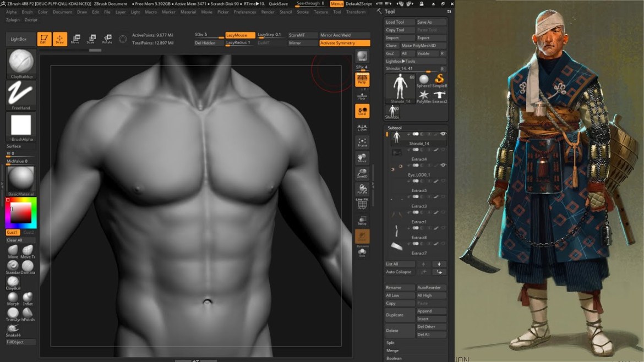The height and width of the screenshot is (362, 644).
Task: Open the Preferences menu
Action: tap(245, 12)
